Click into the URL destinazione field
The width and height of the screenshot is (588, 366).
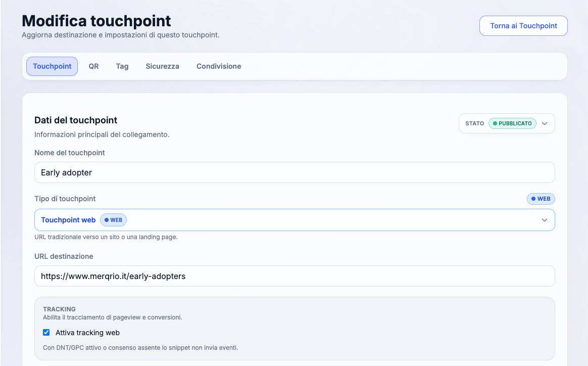tap(295, 276)
